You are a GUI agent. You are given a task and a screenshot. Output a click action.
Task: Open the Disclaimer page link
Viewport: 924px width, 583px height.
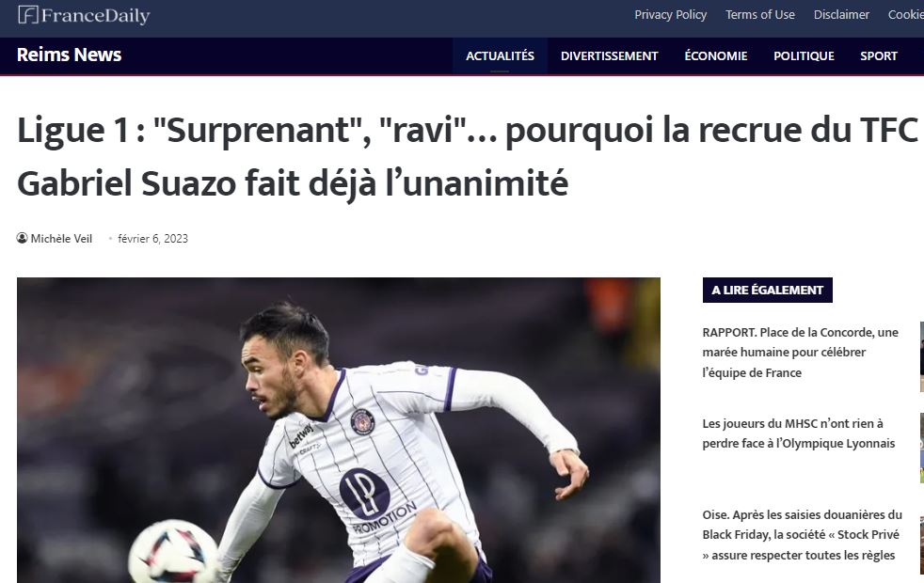coord(841,15)
